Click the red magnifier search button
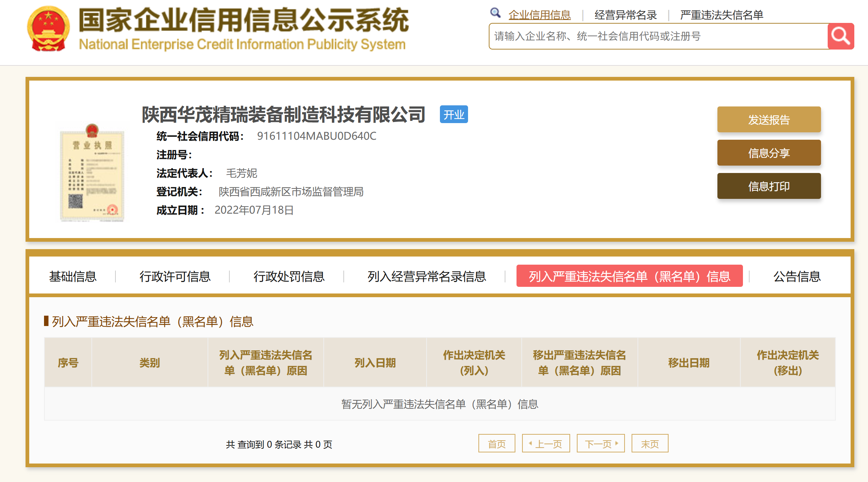The width and height of the screenshot is (868, 482). pyautogui.click(x=840, y=36)
